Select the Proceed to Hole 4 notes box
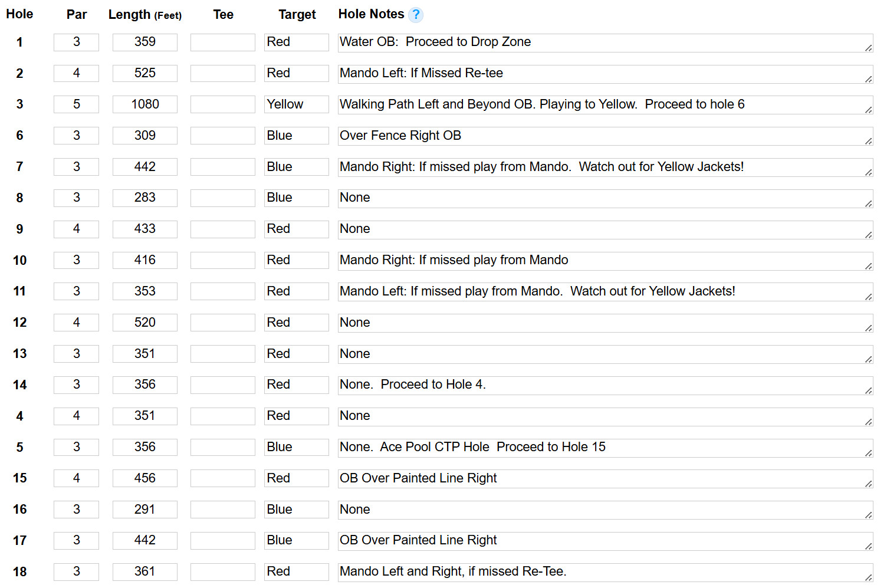This screenshot has width=887, height=588. (x=605, y=385)
